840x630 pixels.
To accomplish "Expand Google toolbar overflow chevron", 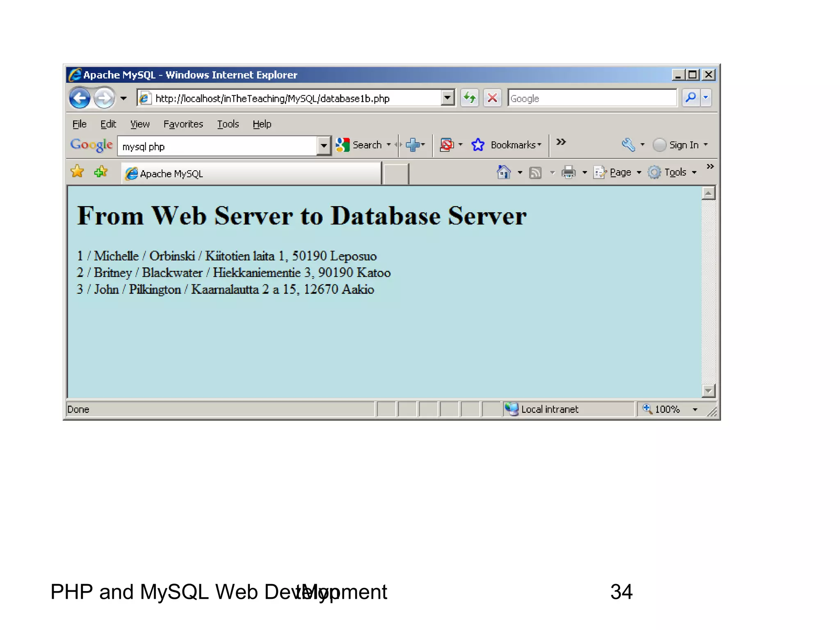I will pyautogui.click(x=561, y=142).
